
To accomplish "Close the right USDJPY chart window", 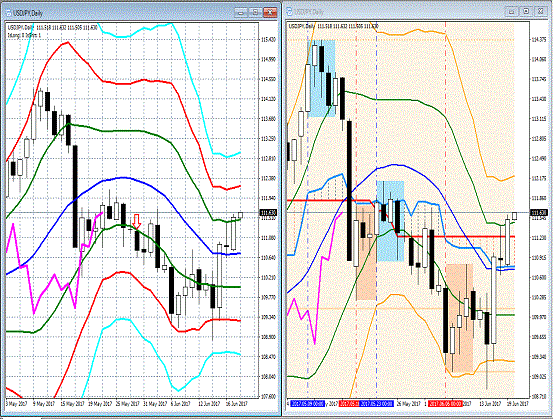I will (x=540, y=12).
